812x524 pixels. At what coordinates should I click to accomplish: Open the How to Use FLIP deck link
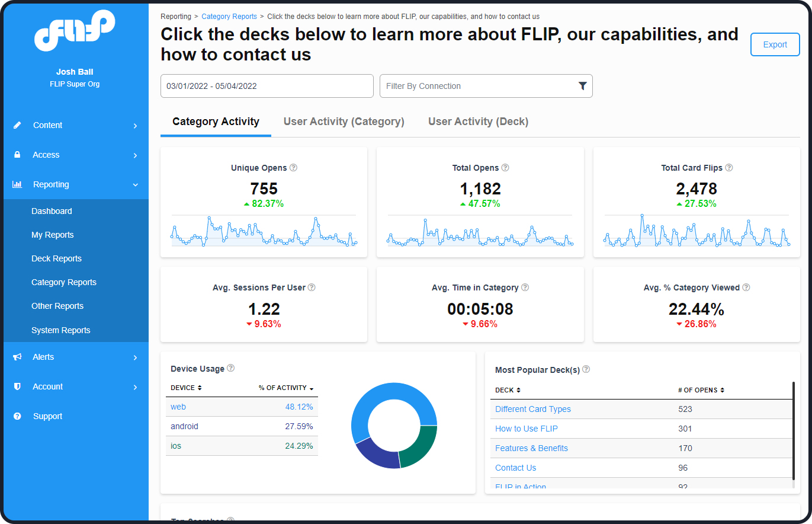click(527, 429)
